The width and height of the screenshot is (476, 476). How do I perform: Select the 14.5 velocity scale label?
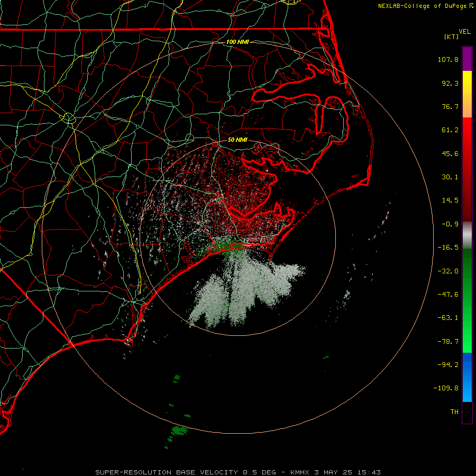(x=450, y=200)
